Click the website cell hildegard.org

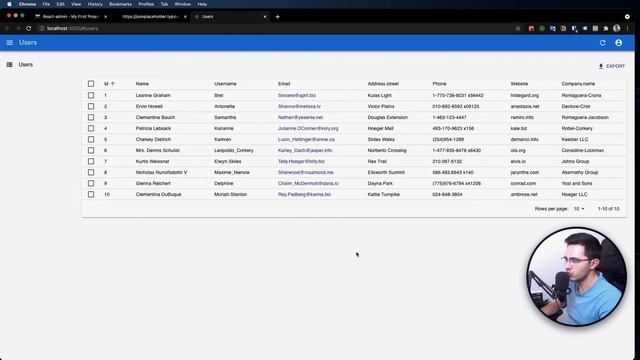tap(524, 95)
